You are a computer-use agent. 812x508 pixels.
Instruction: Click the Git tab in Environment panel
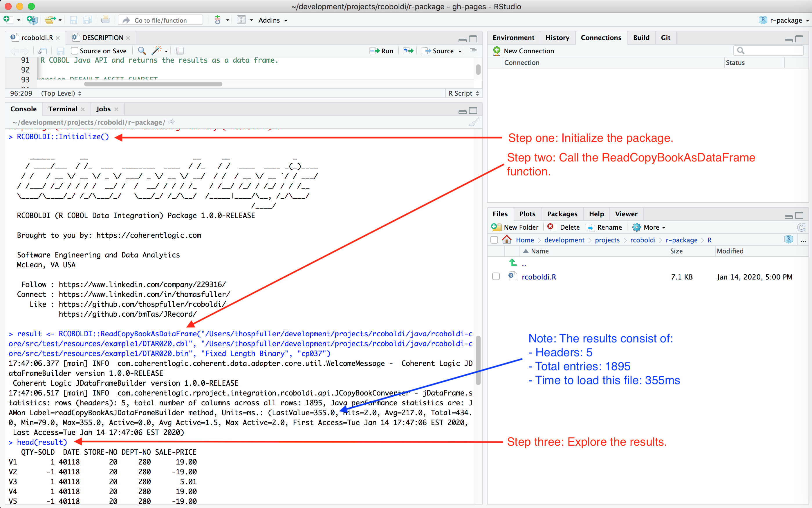click(x=664, y=38)
